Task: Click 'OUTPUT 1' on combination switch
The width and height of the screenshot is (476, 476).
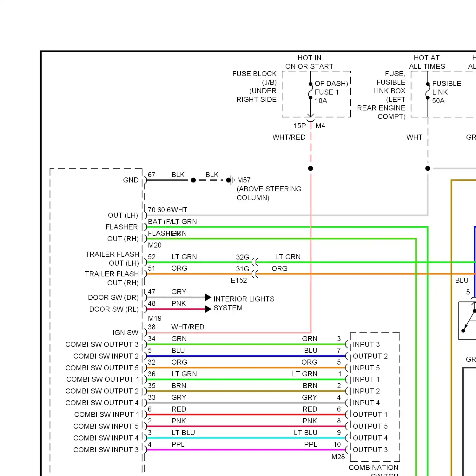Action: [370, 414]
